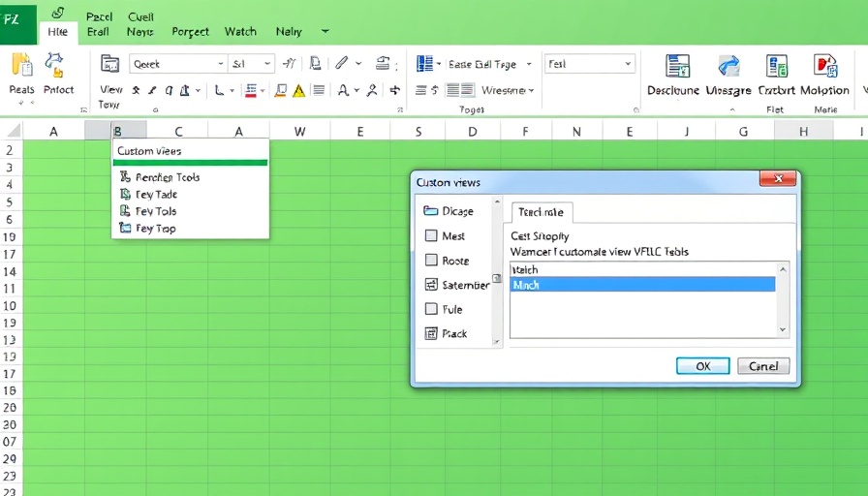The image size is (868, 496).
Task: Toggle the Roote checkbox
Action: tap(432, 260)
